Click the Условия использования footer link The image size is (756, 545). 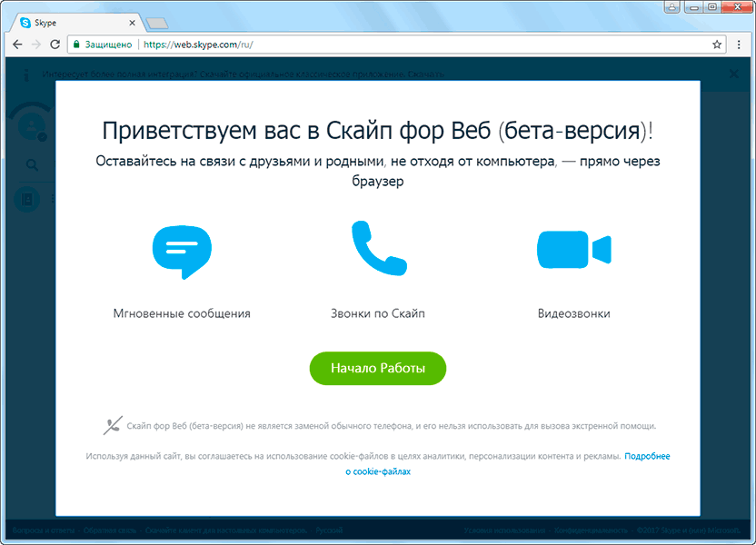(504, 530)
